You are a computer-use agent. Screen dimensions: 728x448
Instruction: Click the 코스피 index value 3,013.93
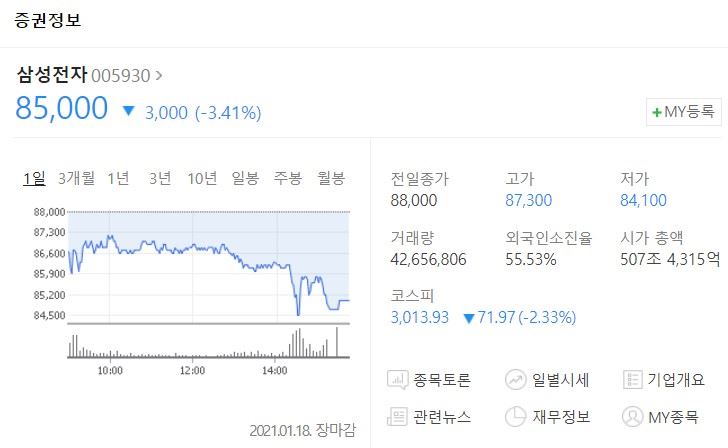point(420,317)
